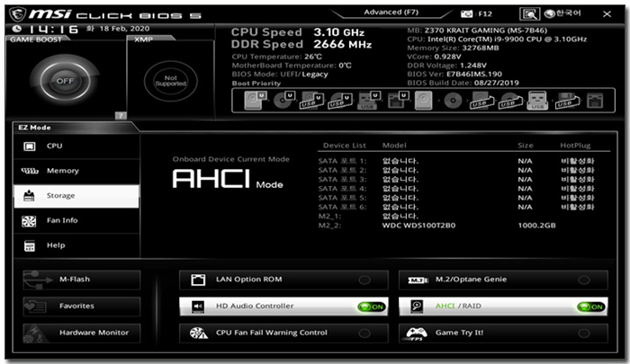Viewport: 630px width, 364px height.
Task: Click the legacy hard disk boot icon
Action: [x=424, y=101]
